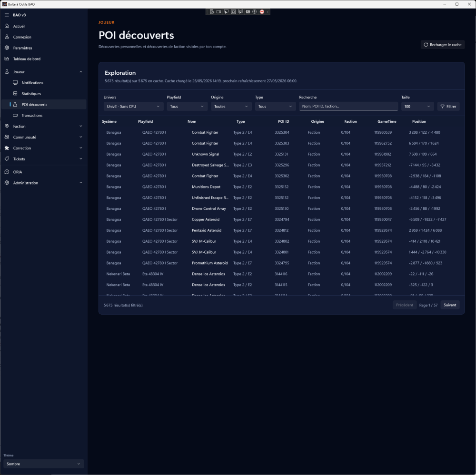Click the Paramètres gear icon
The width and height of the screenshot is (476, 475).
tap(7, 48)
